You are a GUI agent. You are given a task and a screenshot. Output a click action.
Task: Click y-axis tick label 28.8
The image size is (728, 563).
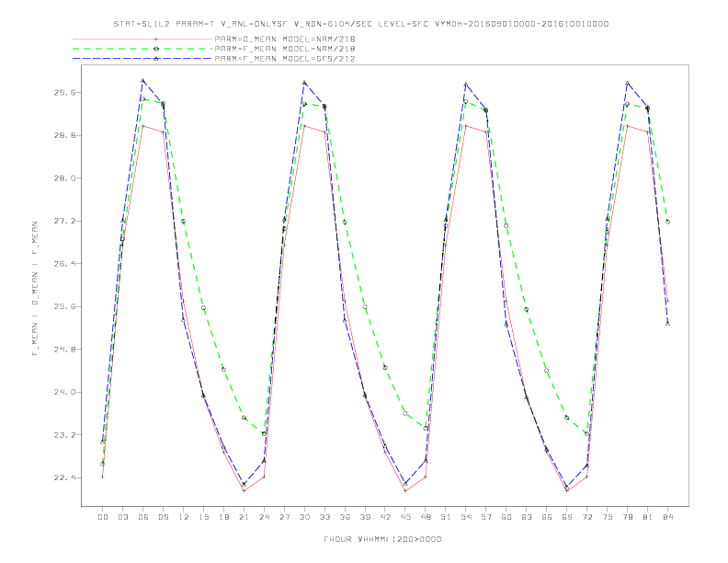(64, 135)
